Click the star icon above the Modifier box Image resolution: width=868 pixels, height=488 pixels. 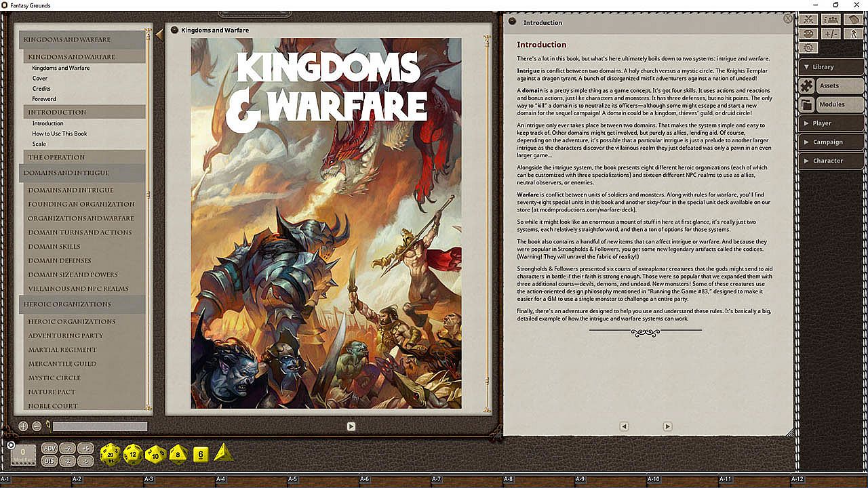click(x=11, y=445)
